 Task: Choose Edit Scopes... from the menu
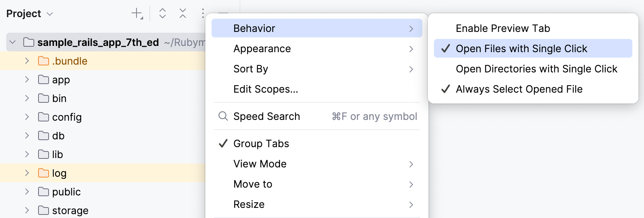click(266, 89)
